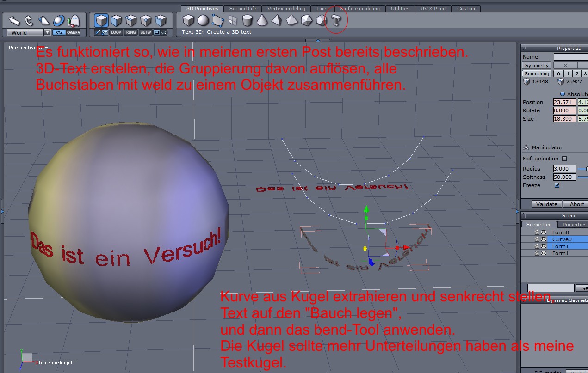588x373 pixels.
Task: Click the Smoothing button
Action: pyautogui.click(x=537, y=73)
